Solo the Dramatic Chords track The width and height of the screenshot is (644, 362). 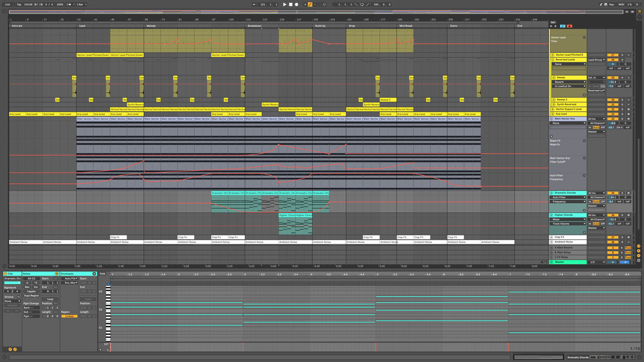[x=623, y=193]
